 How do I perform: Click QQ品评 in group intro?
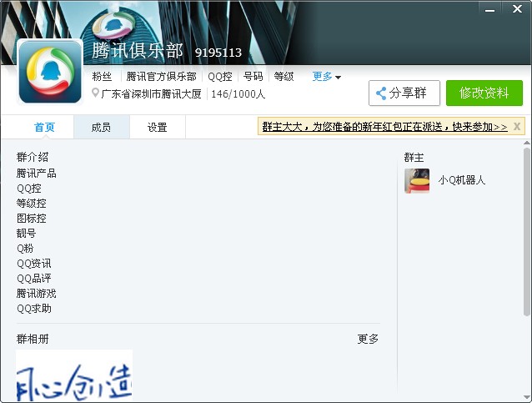pyautogui.click(x=34, y=279)
